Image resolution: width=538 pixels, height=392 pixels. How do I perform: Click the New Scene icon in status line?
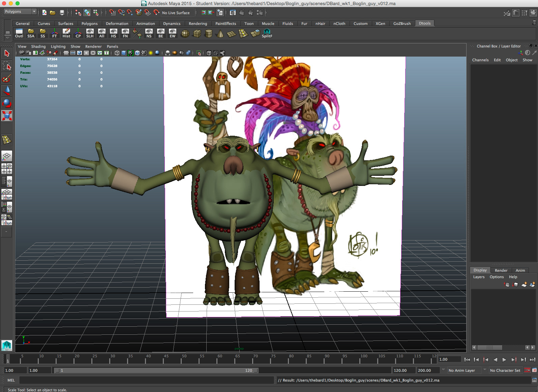pos(44,12)
